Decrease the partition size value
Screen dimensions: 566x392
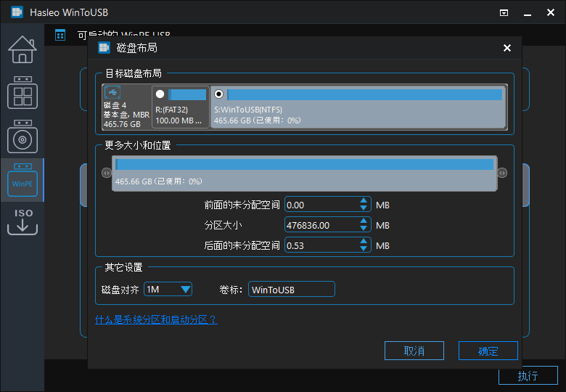pyautogui.click(x=364, y=228)
